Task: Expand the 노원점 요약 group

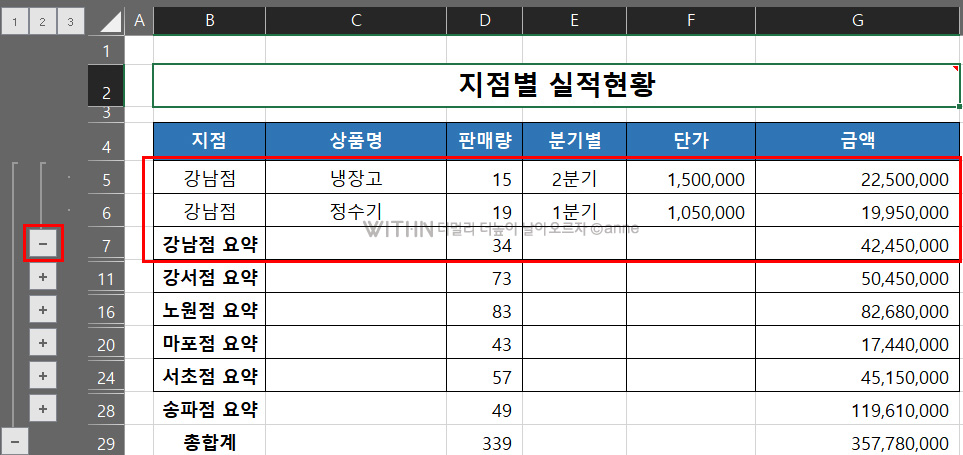Action: point(43,310)
